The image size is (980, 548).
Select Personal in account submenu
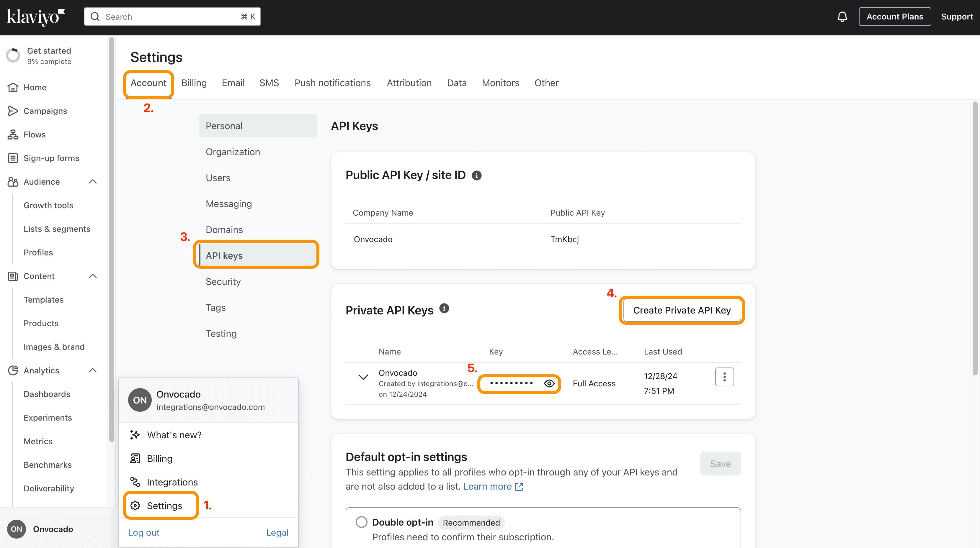coord(258,126)
